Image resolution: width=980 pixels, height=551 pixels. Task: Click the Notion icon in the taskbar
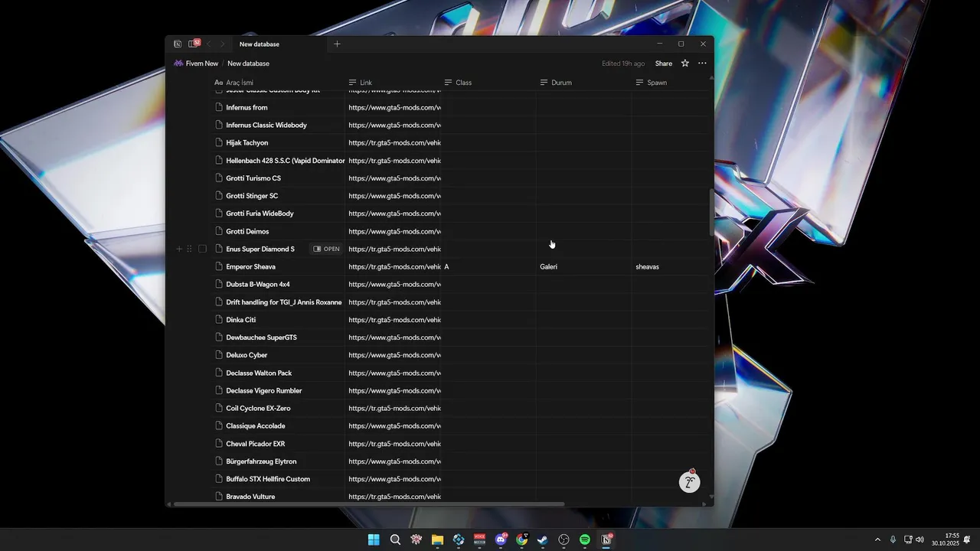coord(606,540)
